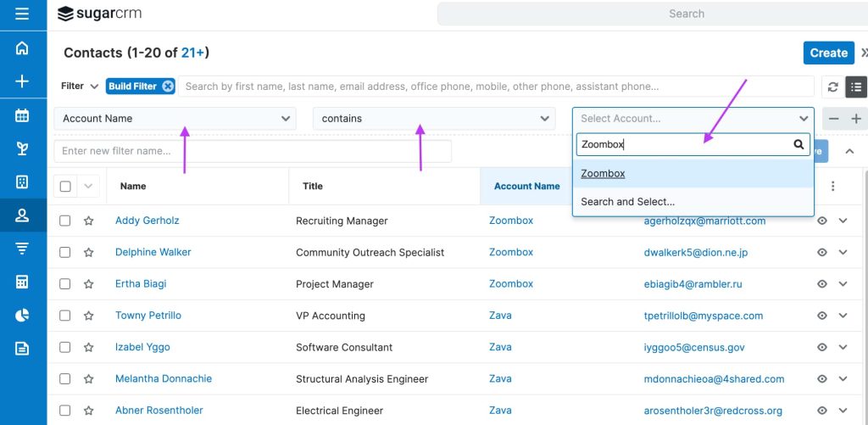868x425 pixels.
Task: Add filter row with plus button
Action: [856, 119]
